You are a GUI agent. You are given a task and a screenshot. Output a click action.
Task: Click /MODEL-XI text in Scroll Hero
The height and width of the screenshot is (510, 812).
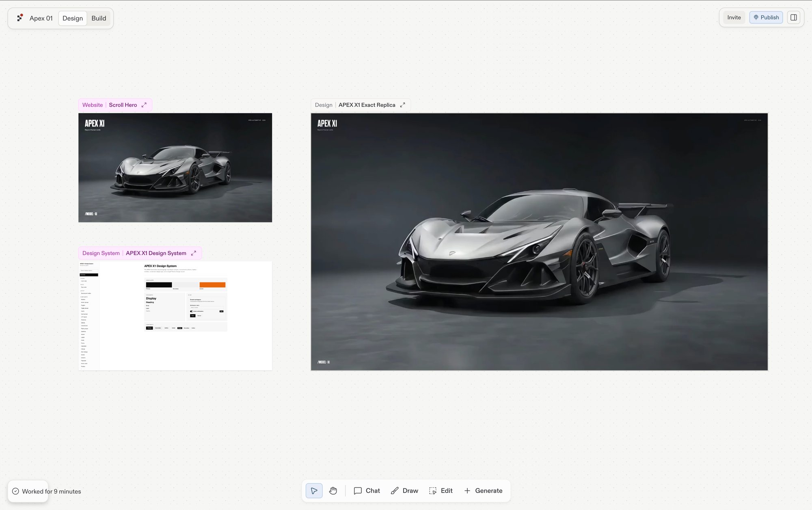click(x=91, y=214)
